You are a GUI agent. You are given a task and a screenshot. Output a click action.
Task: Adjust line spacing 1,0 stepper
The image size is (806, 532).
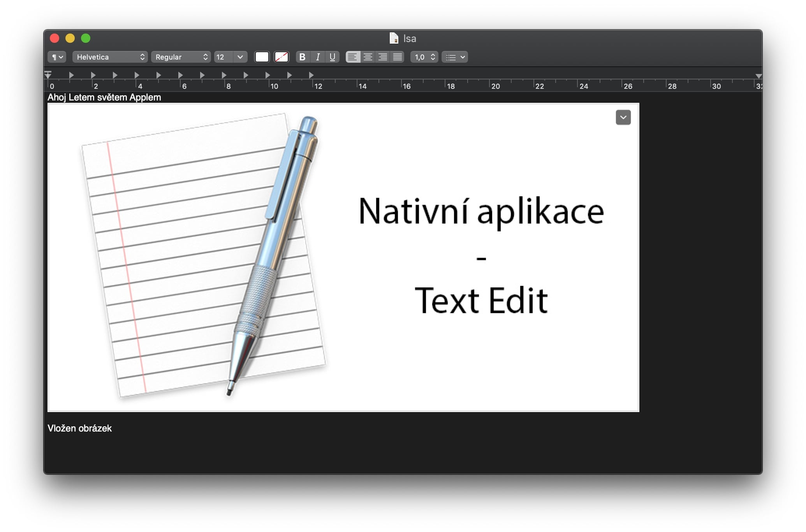(x=432, y=57)
